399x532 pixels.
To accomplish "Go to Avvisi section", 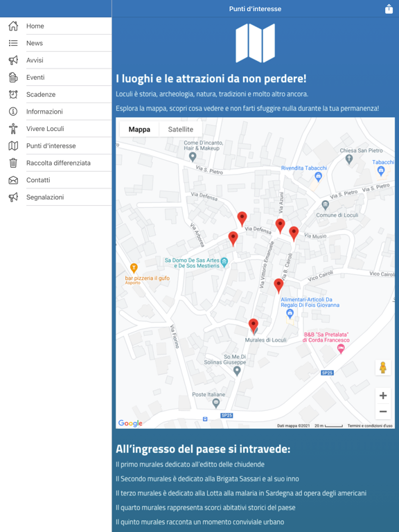I will (x=55, y=60).
